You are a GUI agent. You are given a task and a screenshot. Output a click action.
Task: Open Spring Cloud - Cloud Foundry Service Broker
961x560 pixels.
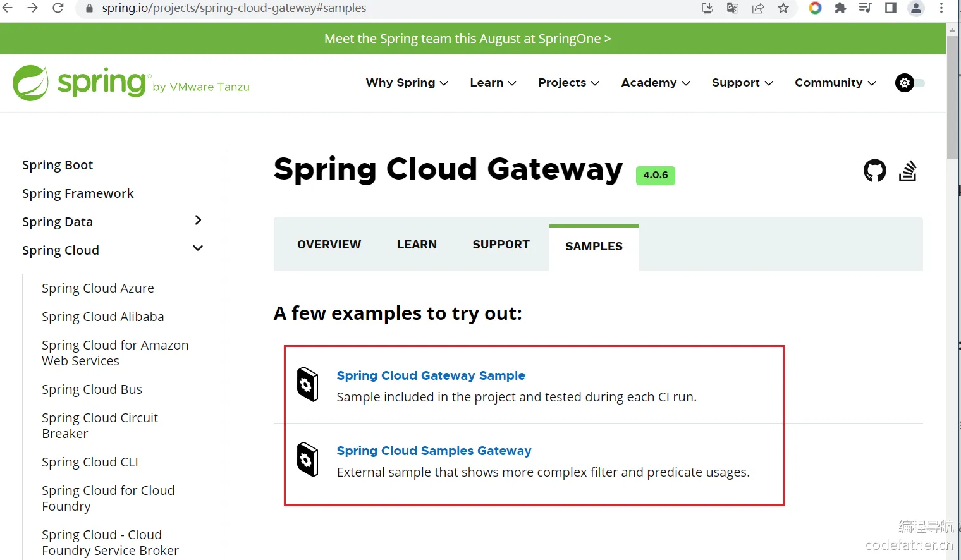pos(110,543)
